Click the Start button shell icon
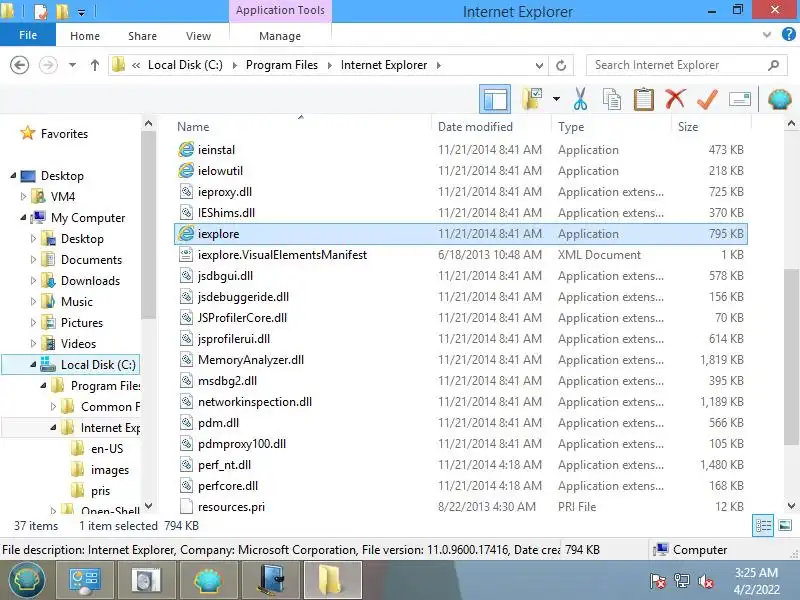The height and width of the screenshot is (600, 800). (27, 581)
